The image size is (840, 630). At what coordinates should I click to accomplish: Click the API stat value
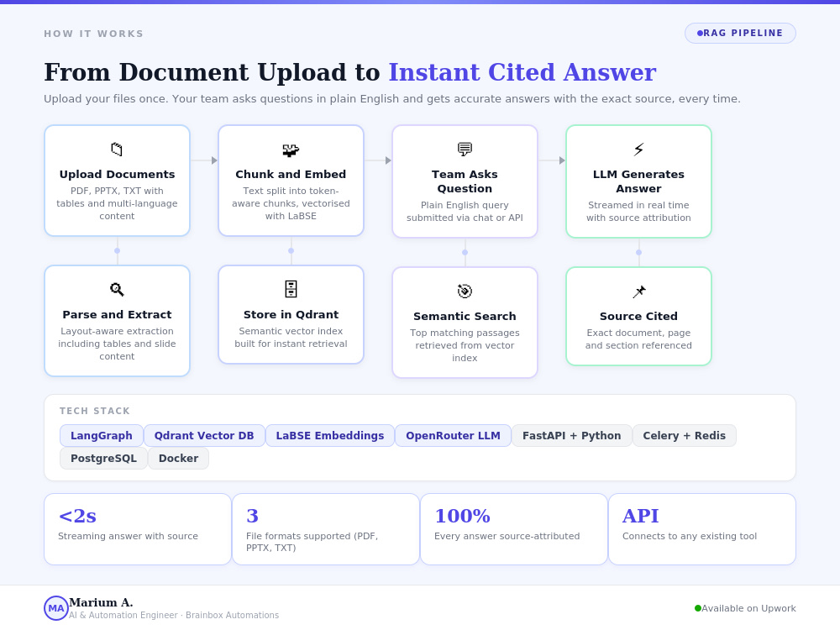coord(641,516)
